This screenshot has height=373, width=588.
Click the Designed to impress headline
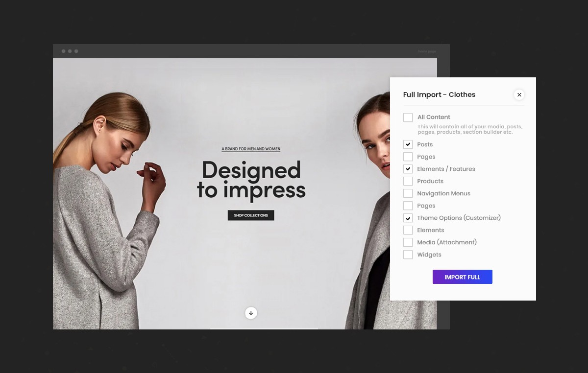(251, 180)
